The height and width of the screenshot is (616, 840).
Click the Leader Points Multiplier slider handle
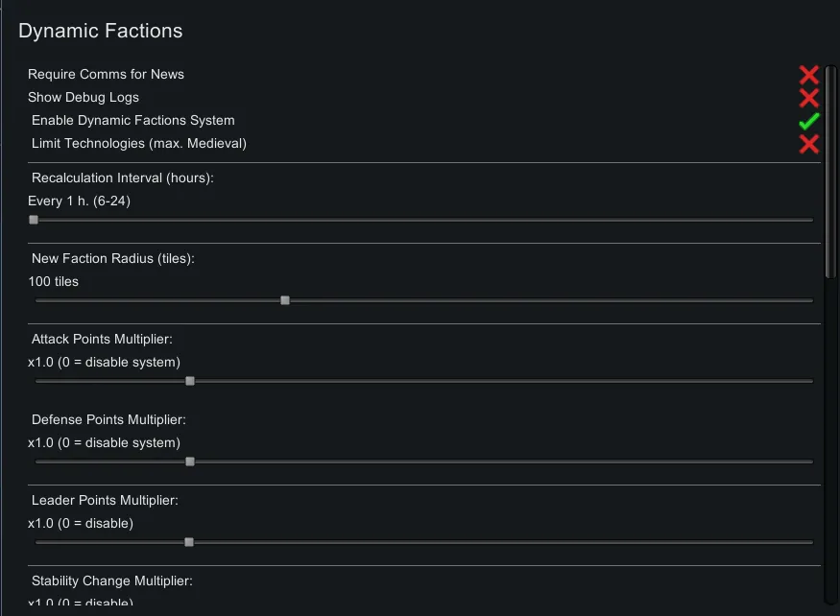coord(189,542)
